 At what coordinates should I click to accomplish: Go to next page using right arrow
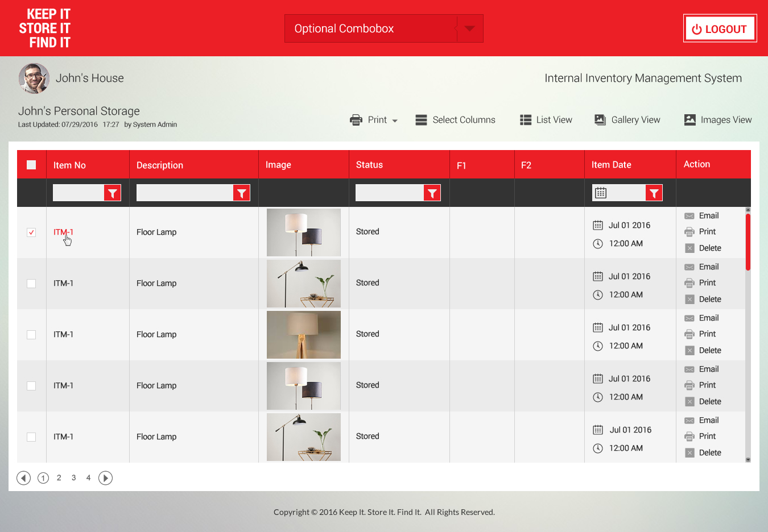click(x=105, y=478)
